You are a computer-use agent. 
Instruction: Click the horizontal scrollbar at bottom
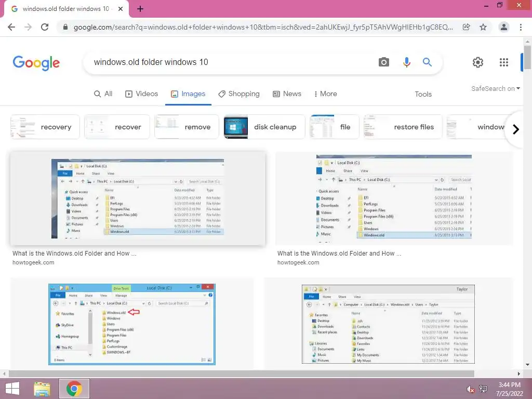point(241,374)
